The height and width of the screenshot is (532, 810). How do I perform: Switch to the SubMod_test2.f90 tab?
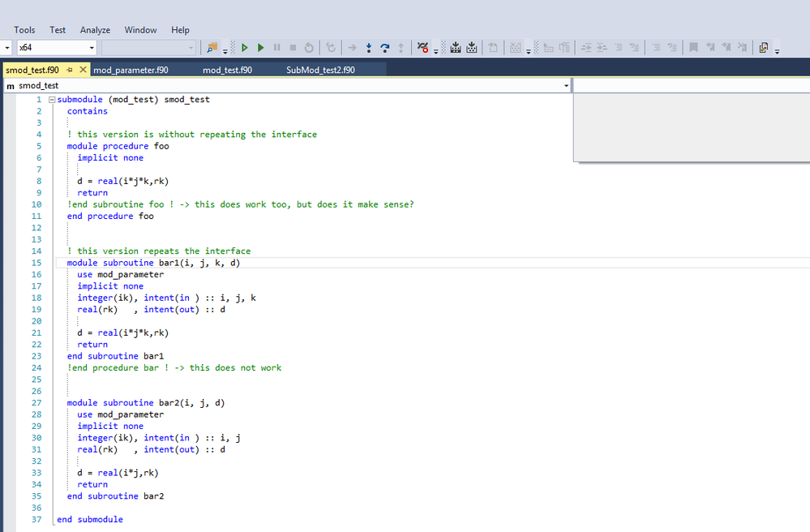pyautogui.click(x=321, y=70)
